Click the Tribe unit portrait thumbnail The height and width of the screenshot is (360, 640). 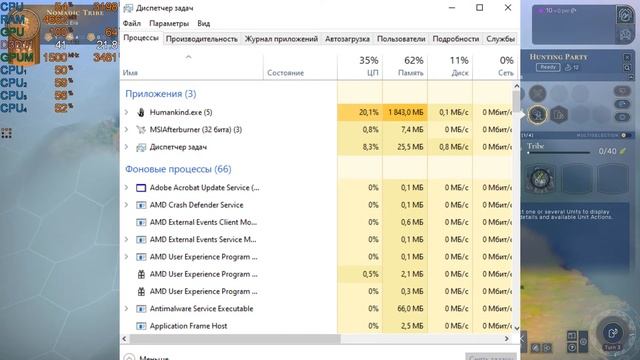pos(540,179)
